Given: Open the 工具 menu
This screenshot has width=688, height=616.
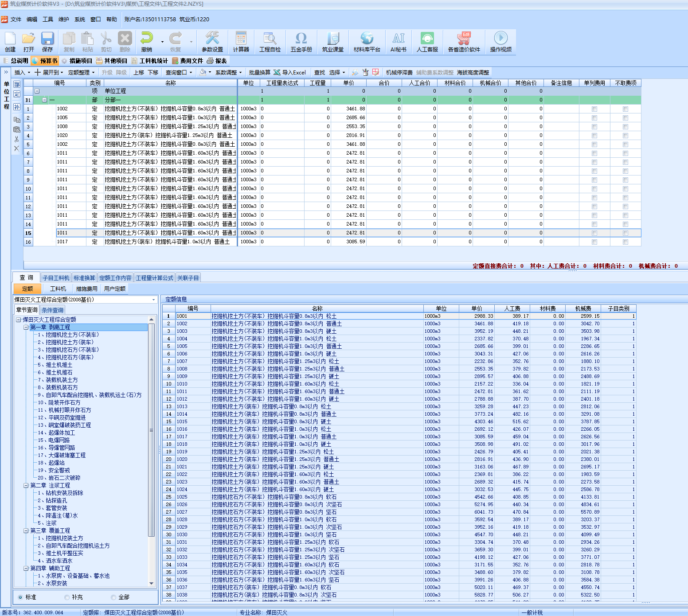Looking at the screenshot, I should pos(48,19).
